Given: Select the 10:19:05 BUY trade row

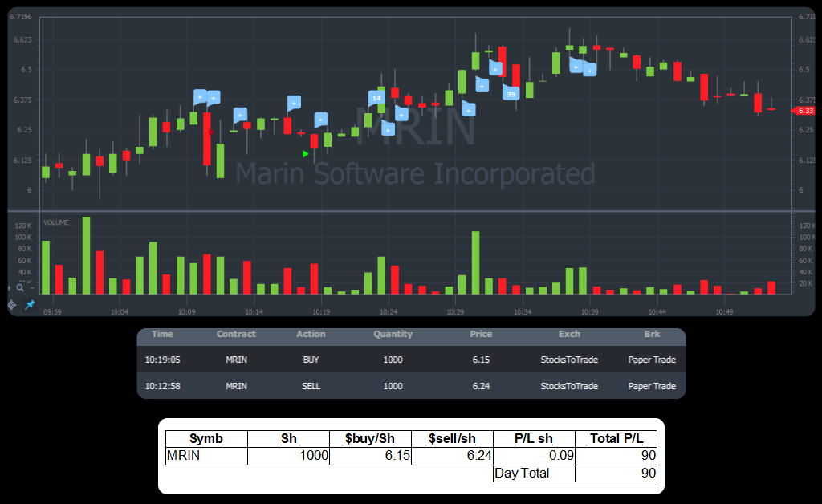Looking at the screenshot, I should [411, 360].
